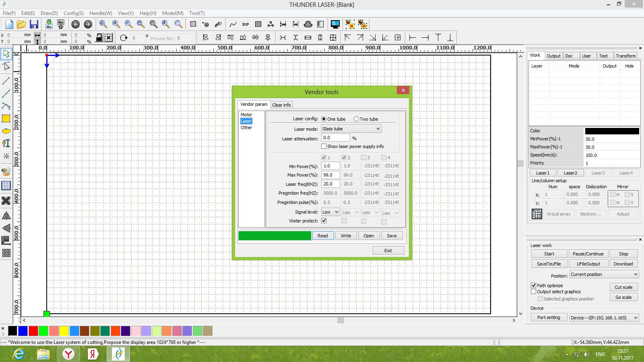Toggle laser column 4 checkbox in Vendor tools
Viewport: 644px width, 362px height.
point(384,158)
